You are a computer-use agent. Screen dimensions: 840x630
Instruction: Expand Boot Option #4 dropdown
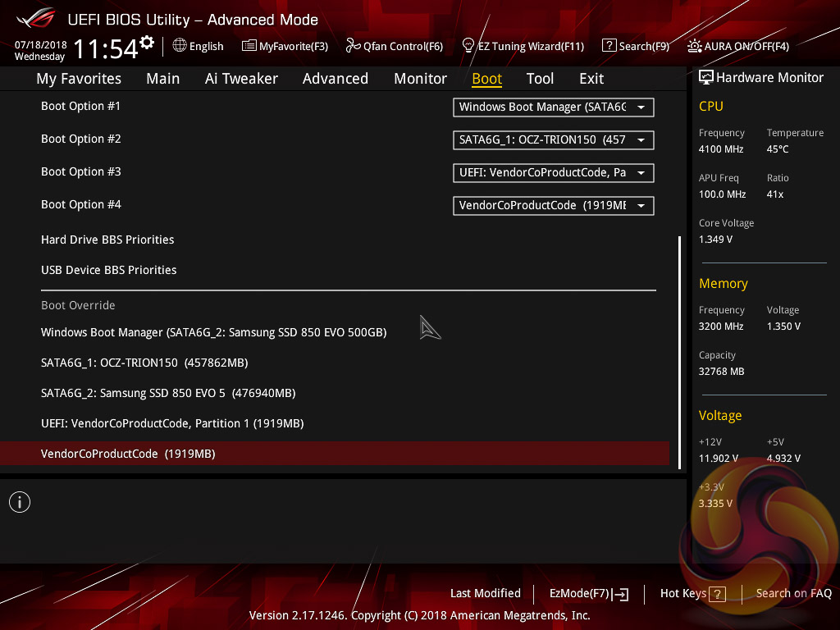point(554,205)
